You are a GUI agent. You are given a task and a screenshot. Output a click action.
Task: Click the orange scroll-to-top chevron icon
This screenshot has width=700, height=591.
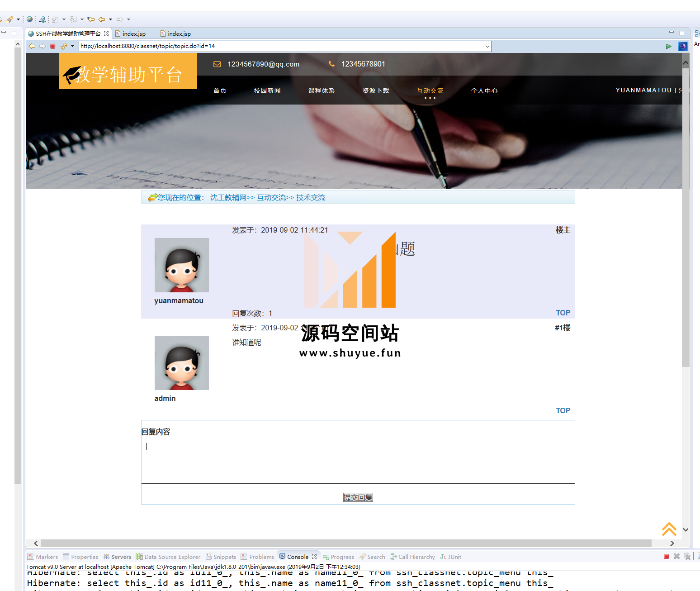tap(669, 529)
